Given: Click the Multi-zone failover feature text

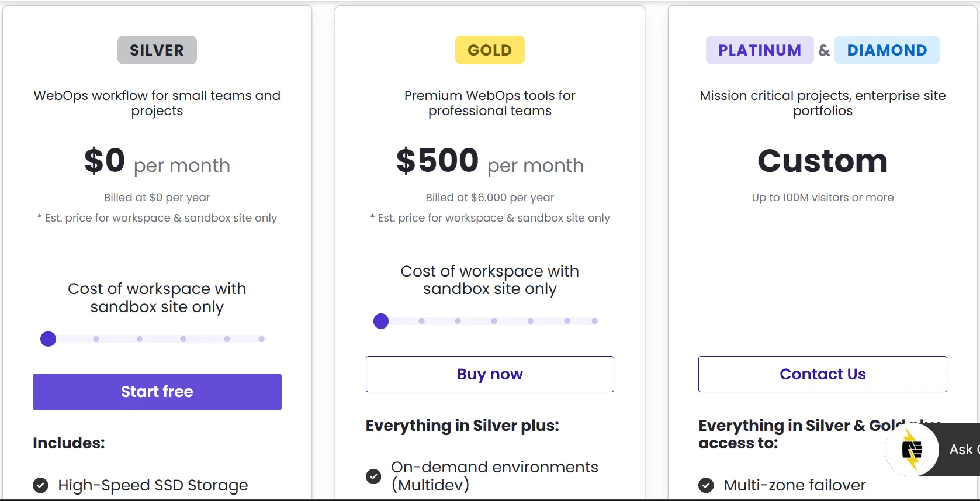Looking at the screenshot, I should coord(794,485).
